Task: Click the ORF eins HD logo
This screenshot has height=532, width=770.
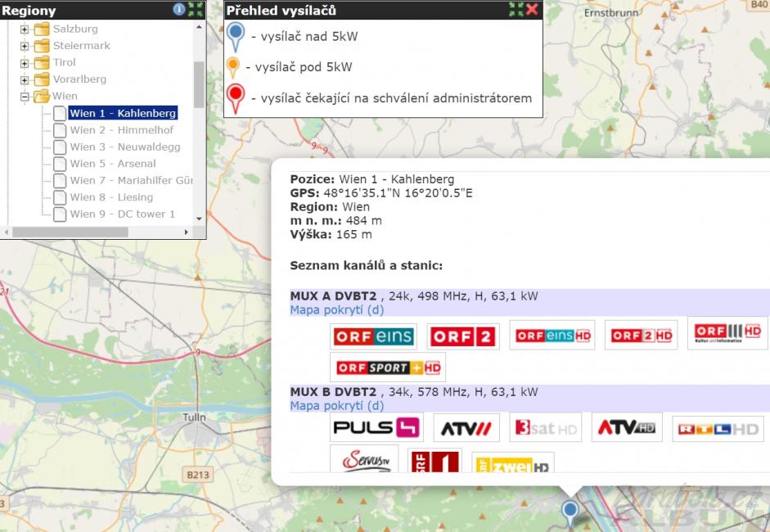Action: [x=552, y=335]
